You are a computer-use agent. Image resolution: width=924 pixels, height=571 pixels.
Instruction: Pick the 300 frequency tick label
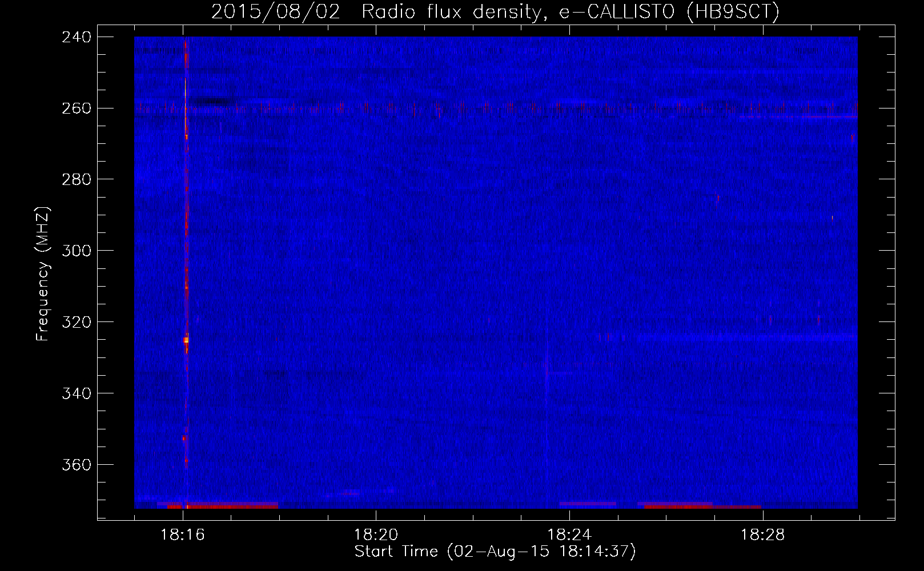77,251
